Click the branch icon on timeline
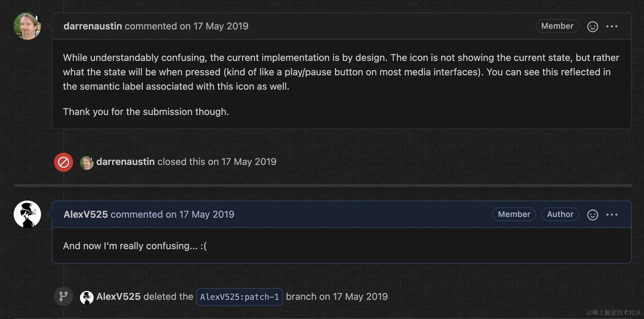 [64, 296]
